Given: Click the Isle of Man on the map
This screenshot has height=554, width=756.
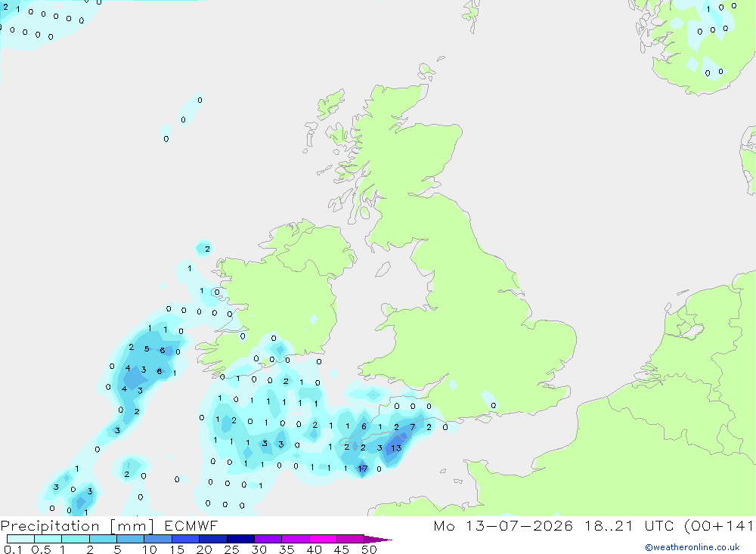Looking at the screenshot, I should 383,269.
